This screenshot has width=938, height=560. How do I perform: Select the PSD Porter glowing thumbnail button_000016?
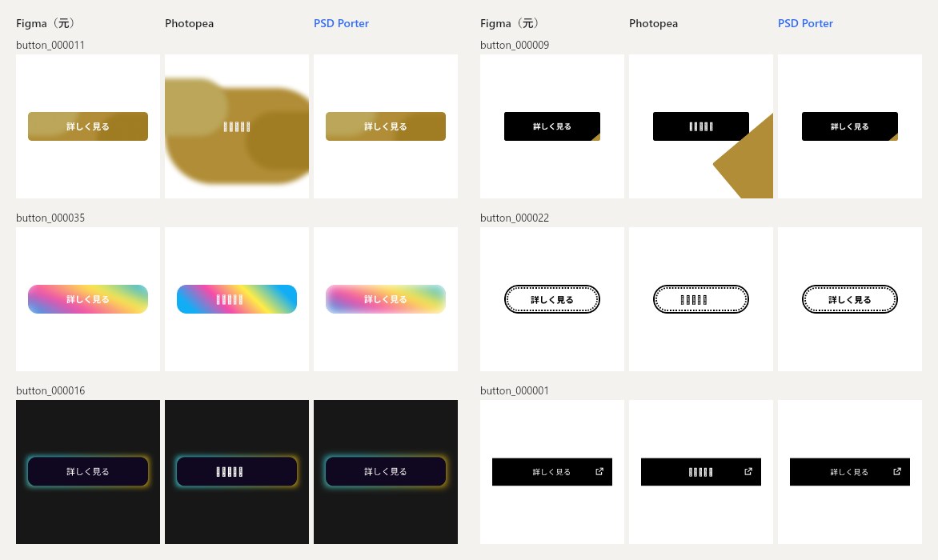point(386,471)
